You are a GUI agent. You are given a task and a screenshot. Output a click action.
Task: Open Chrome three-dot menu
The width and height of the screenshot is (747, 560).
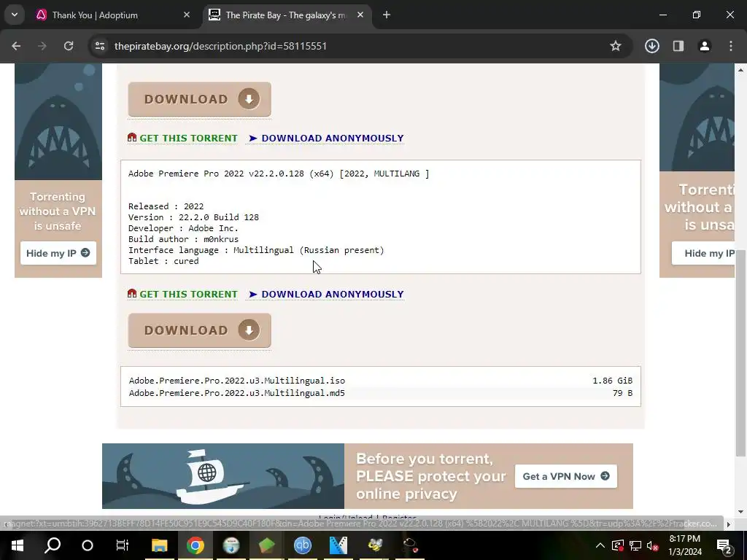(x=731, y=46)
